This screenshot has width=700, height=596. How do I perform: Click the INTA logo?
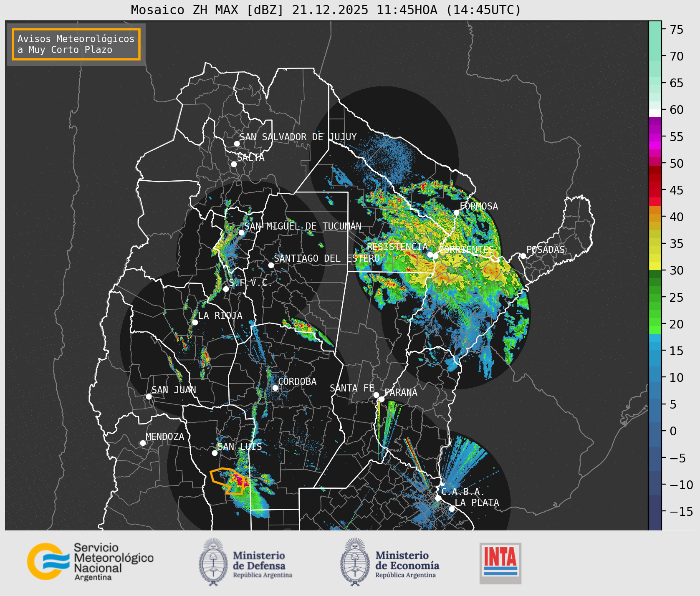(x=500, y=563)
